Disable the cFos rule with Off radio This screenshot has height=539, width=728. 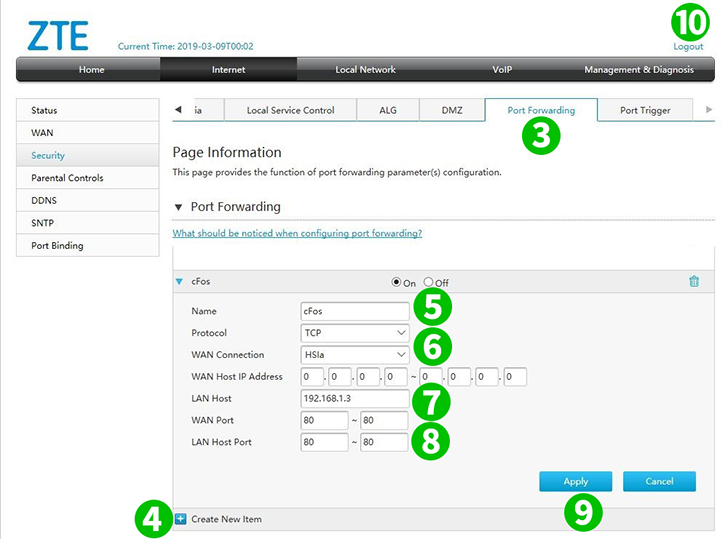click(x=429, y=282)
